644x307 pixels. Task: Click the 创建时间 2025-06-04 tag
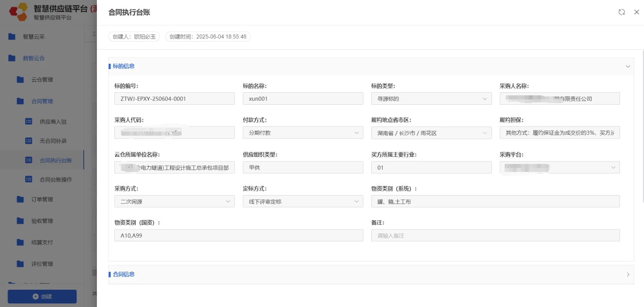pyautogui.click(x=208, y=36)
